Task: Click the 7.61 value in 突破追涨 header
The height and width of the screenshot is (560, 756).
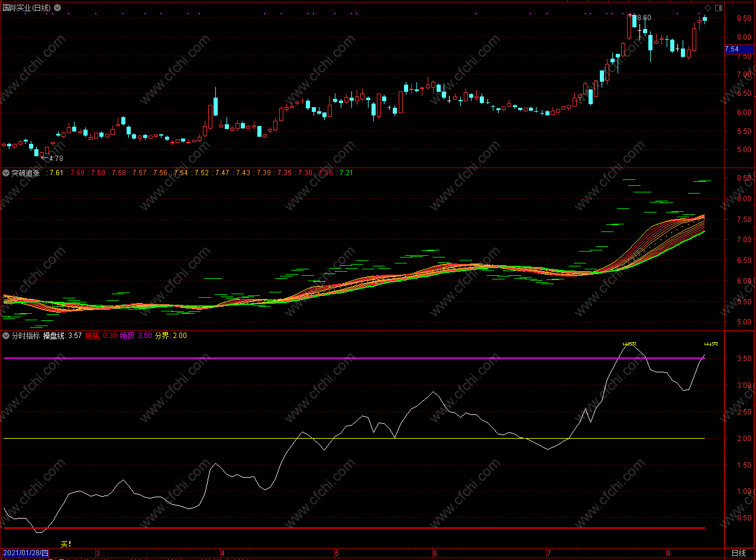Action: coord(56,173)
